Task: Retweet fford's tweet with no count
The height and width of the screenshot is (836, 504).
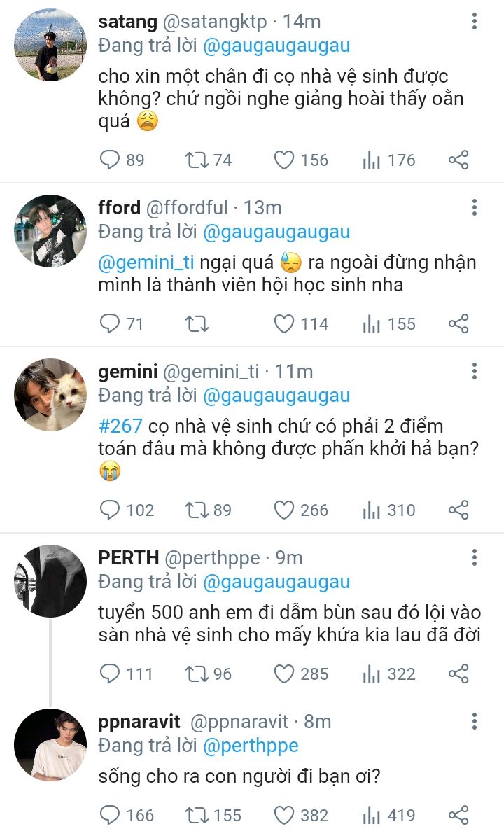Action: click(x=197, y=323)
